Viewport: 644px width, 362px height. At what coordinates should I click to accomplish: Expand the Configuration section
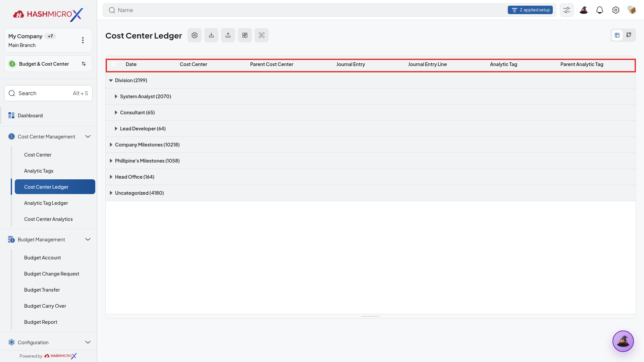[88, 342]
